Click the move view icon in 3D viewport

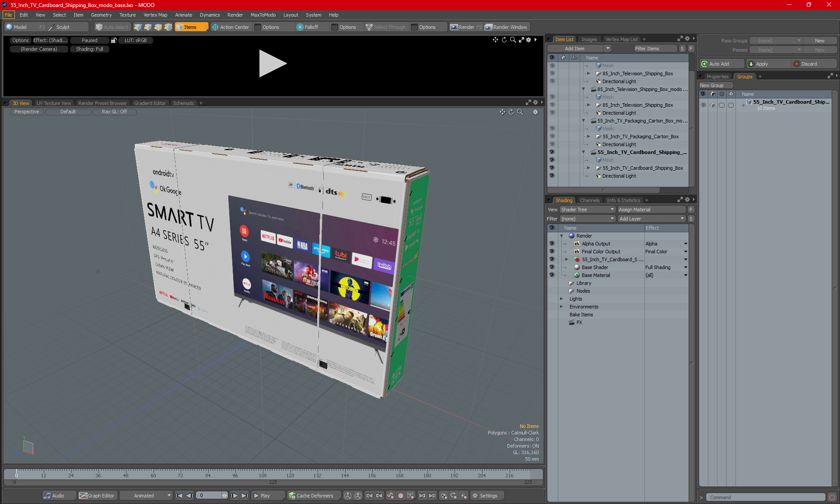pyautogui.click(x=502, y=112)
